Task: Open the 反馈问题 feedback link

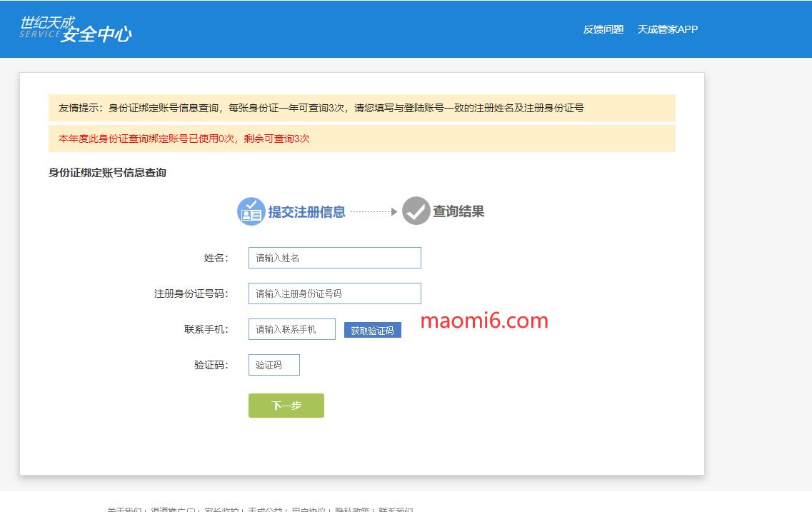Action: [x=603, y=29]
